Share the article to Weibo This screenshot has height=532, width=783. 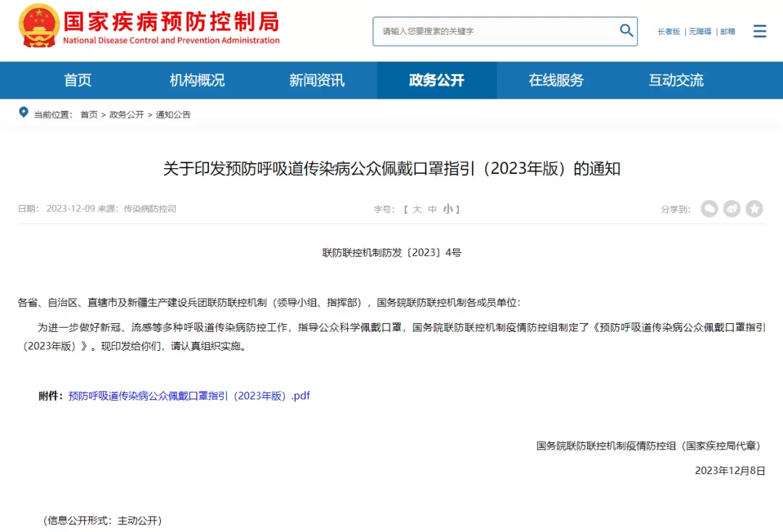click(x=732, y=209)
